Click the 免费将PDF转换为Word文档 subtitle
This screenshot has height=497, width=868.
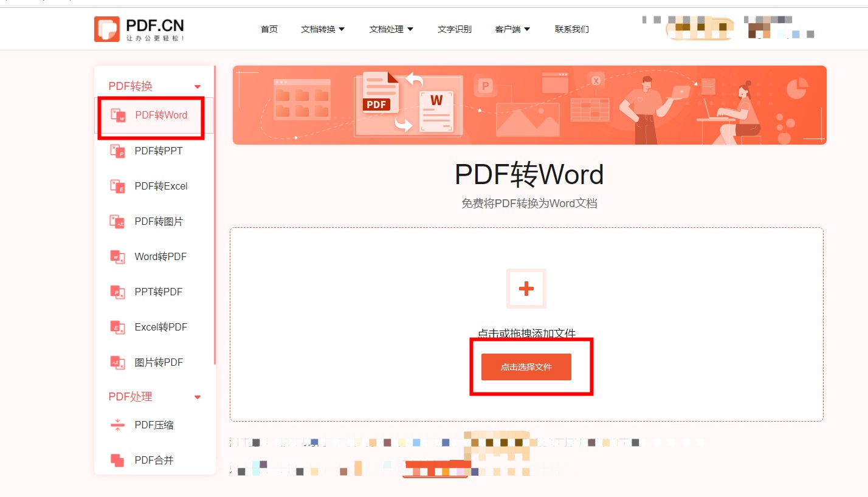pyautogui.click(x=529, y=204)
